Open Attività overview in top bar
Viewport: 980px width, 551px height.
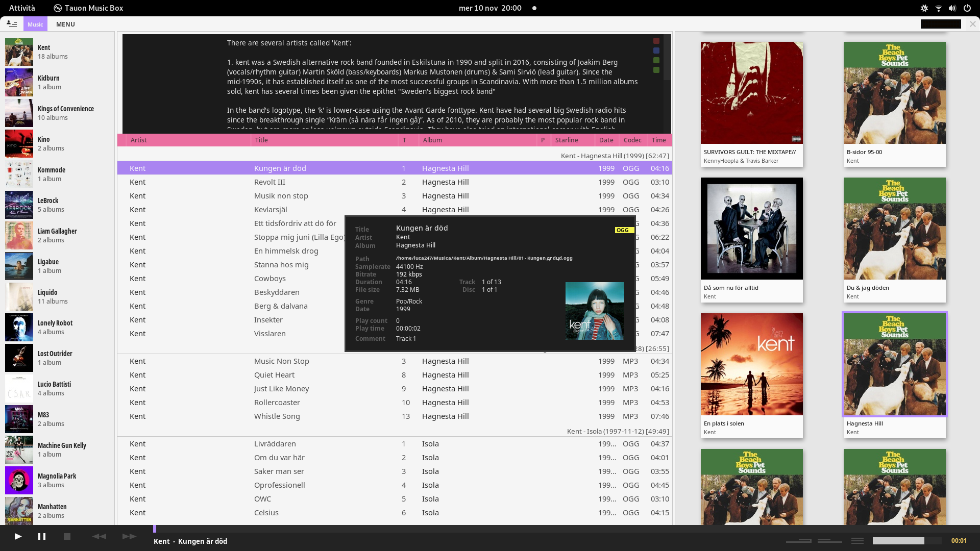click(22, 8)
